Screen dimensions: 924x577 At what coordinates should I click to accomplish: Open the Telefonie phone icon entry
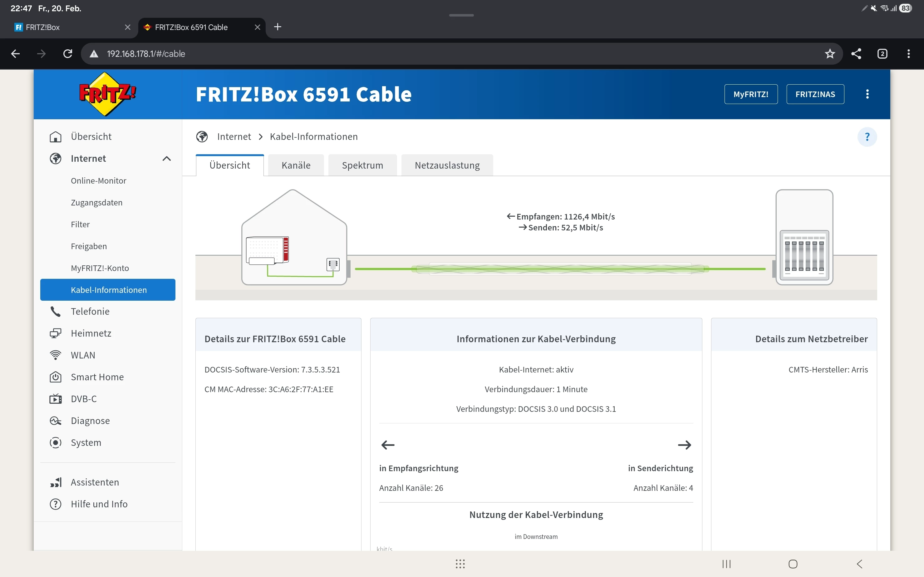[56, 311]
